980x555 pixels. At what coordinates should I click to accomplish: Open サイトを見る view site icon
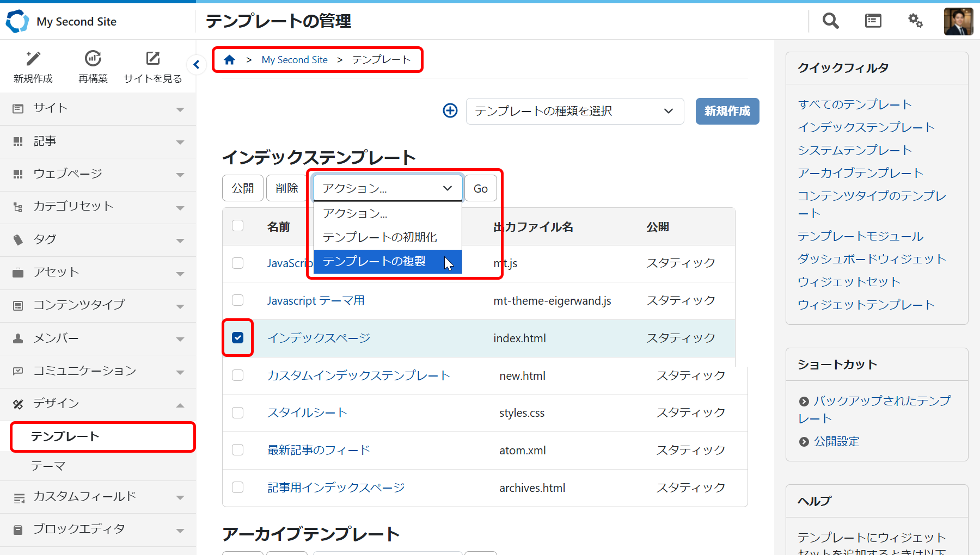tap(153, 59)
